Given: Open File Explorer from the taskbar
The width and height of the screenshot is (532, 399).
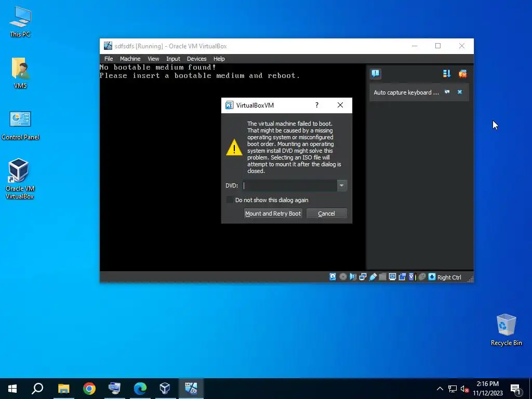Looking at the screenshot, I should click(63, 389).
